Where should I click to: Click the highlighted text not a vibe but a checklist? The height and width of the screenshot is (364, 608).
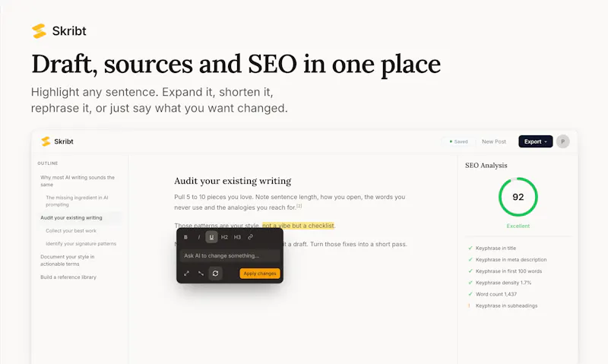point(298,226)
